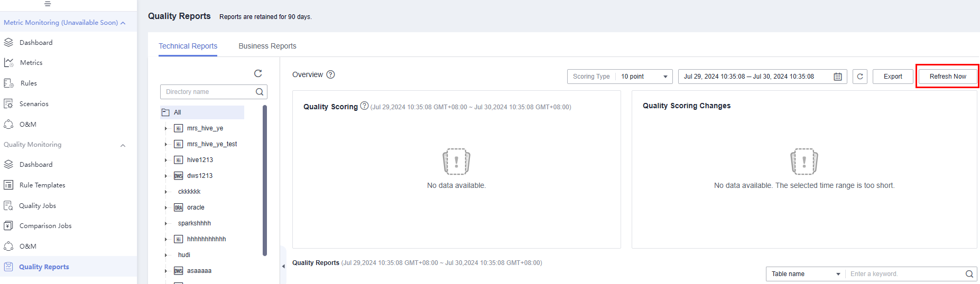Open O&M under Quality Monitoring

[28, 246]
